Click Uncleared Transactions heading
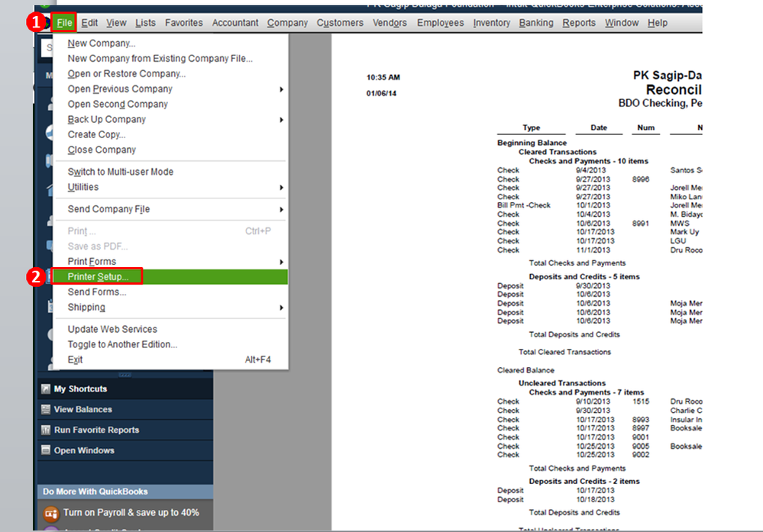The width and height of the screenshot is (763, 532). coord(562,383)
